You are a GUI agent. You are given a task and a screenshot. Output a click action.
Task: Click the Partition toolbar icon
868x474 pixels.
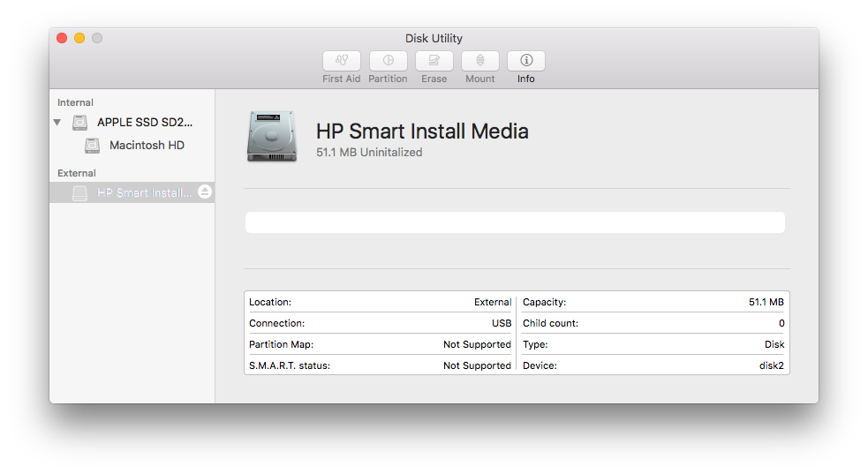coord(388,61)
